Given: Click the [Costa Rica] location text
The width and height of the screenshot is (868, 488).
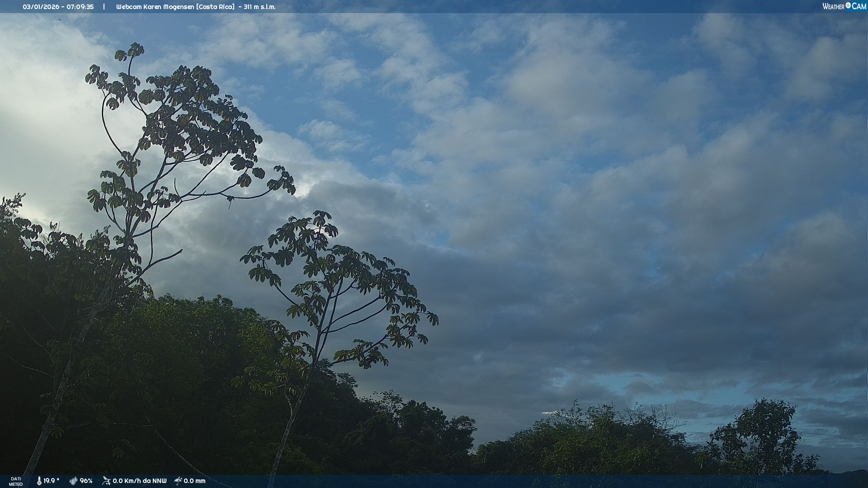Looking at the screenshot, I should click(x=215, y=7).
